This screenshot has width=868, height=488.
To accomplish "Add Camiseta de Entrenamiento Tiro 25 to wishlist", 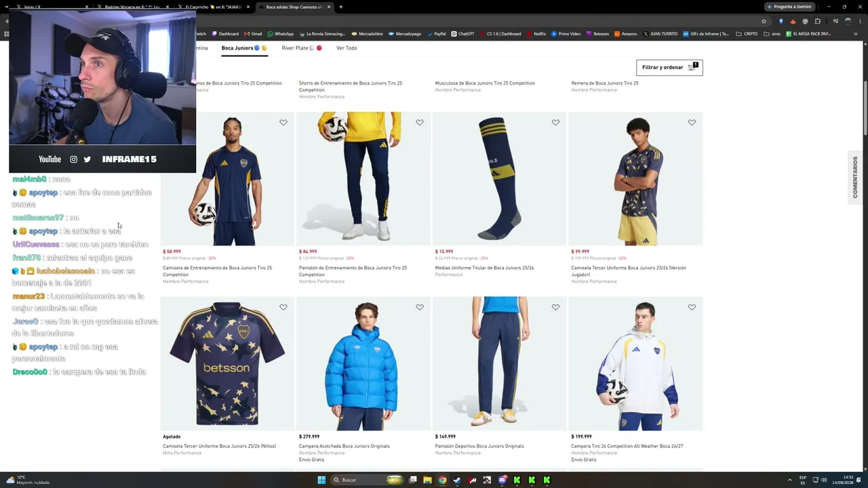I will coord(283,123).
